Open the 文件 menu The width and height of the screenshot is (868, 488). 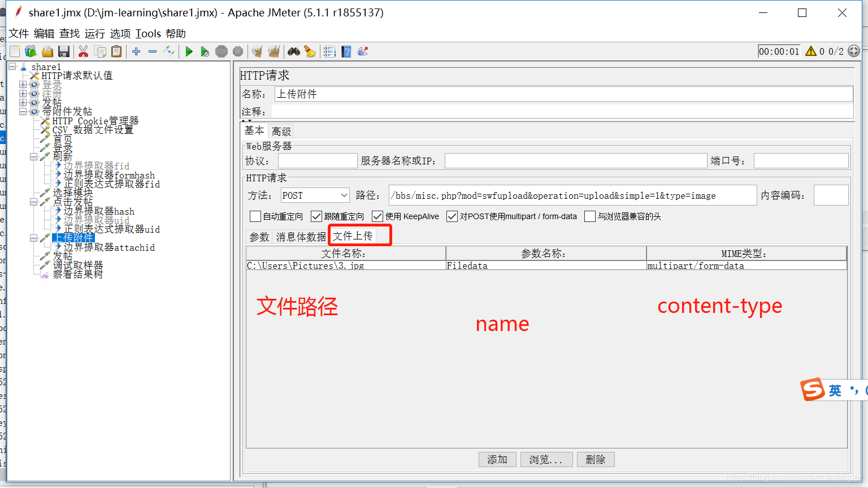[x=19, y=33]
